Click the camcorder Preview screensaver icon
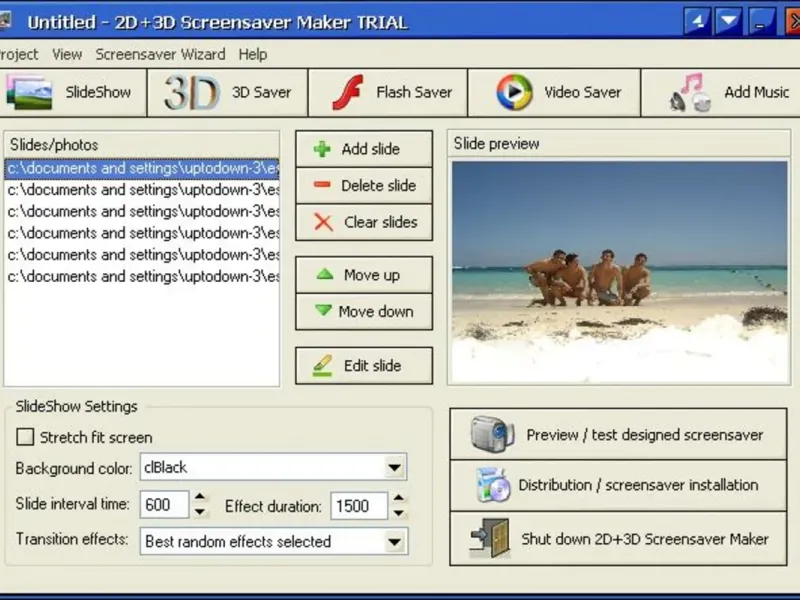The width and height of the screenshot is (800, 600). click(492, 434)
